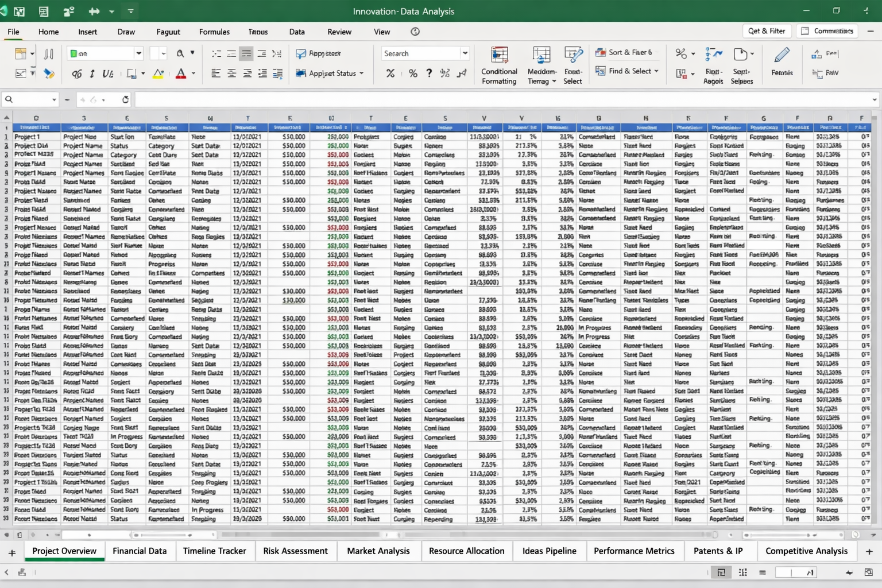Open the font name combo box arrow
The height and width of the screenshot is (588, 882).
click(x=138, y=53)
